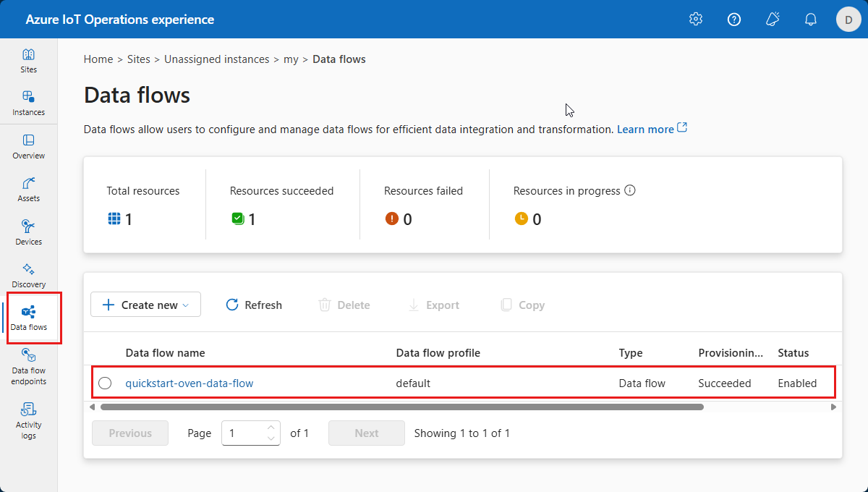868x492 pixels.
Task: Open the Assets section in the sidebar
Action: [28, 190]
